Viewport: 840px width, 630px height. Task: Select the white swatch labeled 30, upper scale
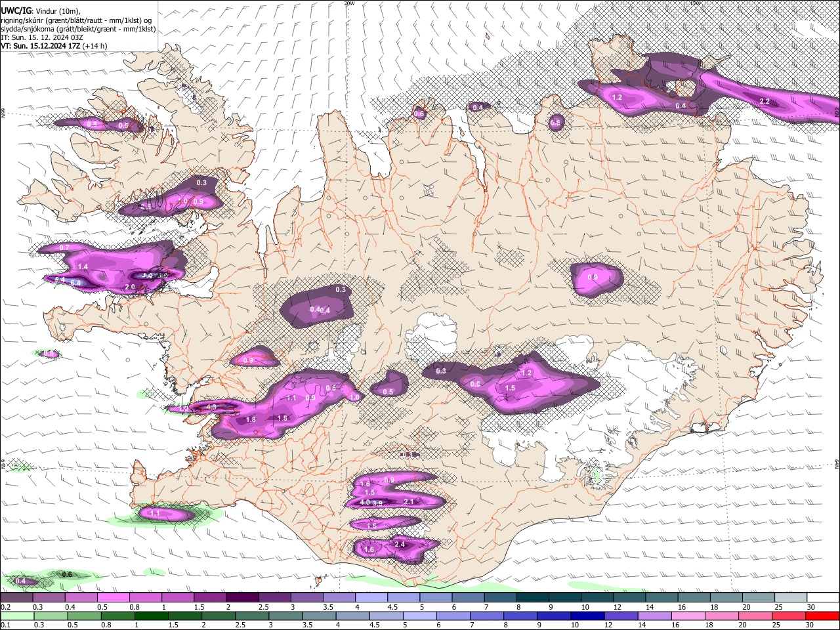[824, 598]
